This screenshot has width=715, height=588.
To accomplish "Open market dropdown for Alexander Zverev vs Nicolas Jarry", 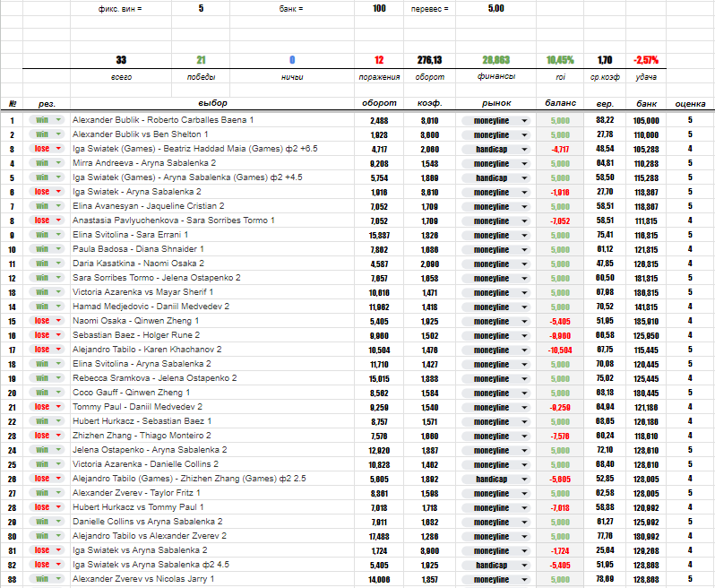I will click(496, 579).
